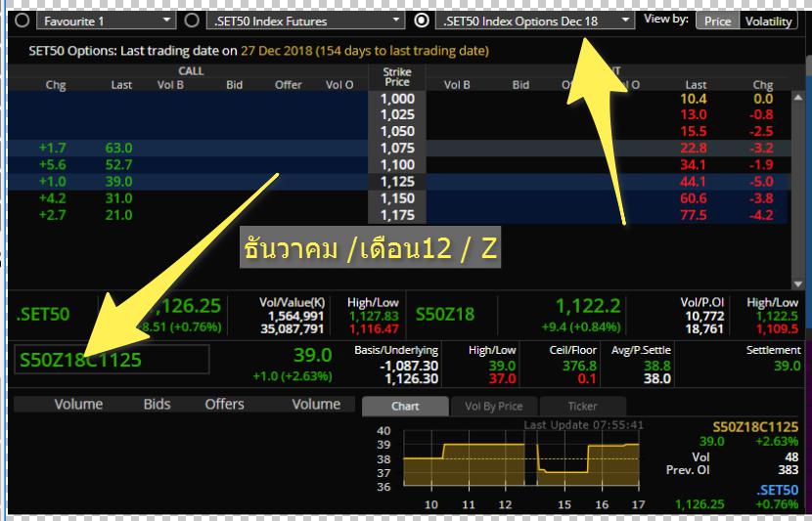812x521 pixels.
Task: Click the call Chg column header
Action: pyautogui.click(x=56, y=85)
